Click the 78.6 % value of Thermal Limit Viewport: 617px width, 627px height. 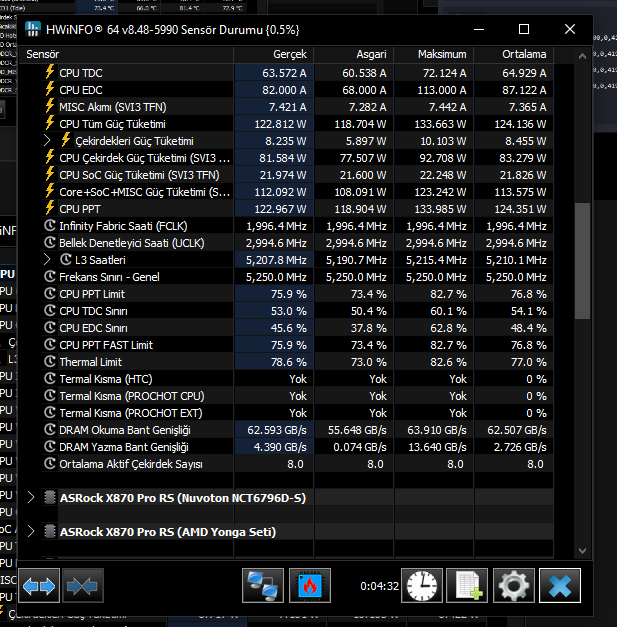289,362
